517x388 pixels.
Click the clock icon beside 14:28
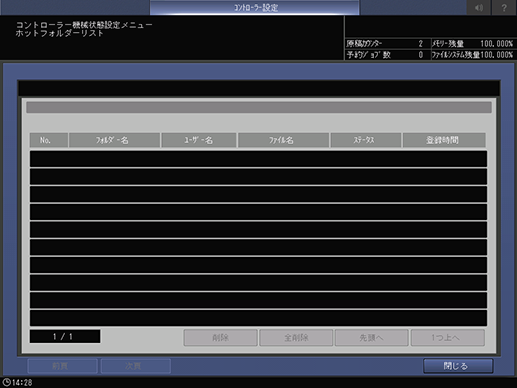6,382
